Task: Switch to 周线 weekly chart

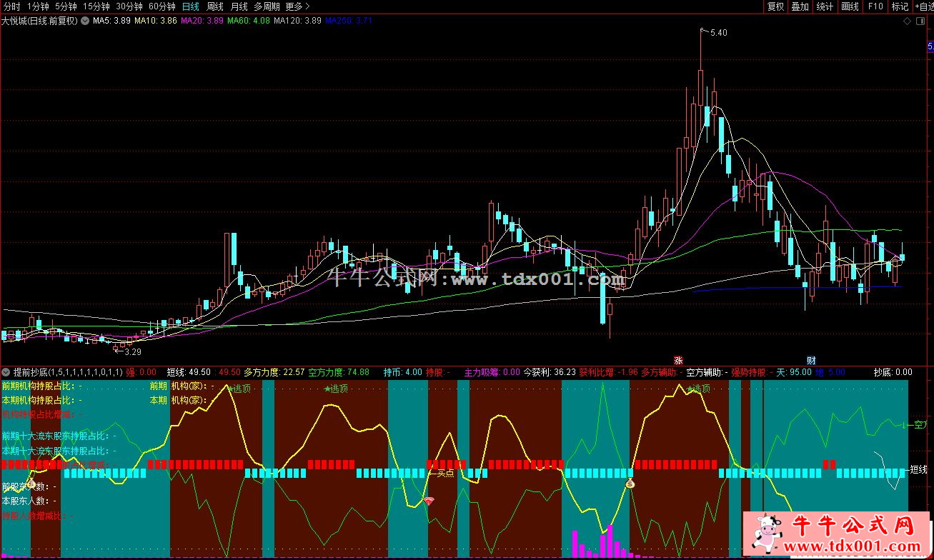Action: click(215, 6)
